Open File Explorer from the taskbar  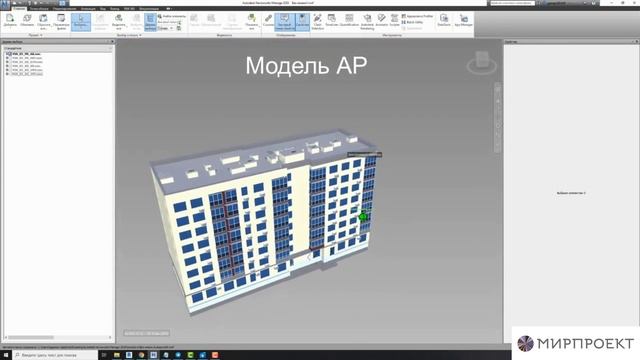[x=117, y=355]
